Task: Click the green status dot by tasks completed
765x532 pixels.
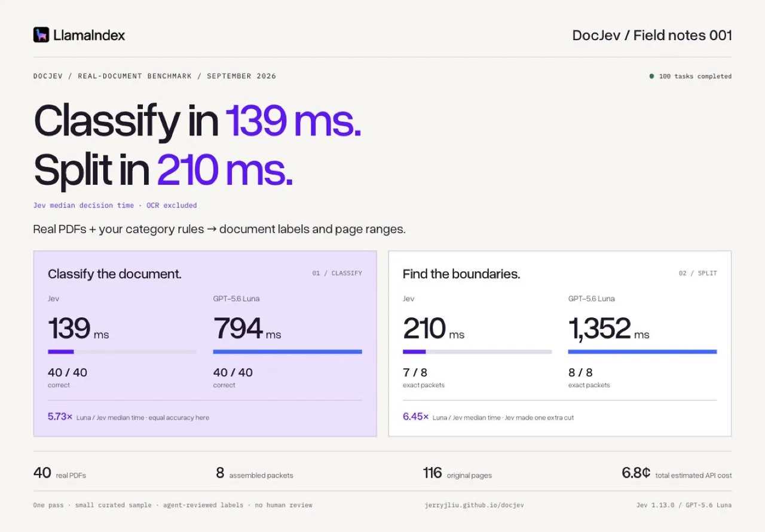Action: coord(651,76)
